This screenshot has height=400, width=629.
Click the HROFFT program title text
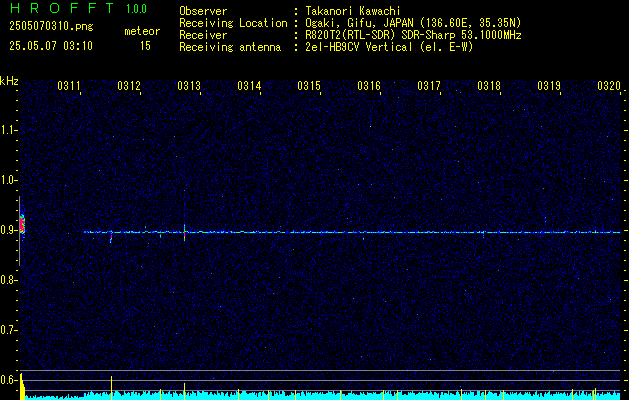click(62, 8)
